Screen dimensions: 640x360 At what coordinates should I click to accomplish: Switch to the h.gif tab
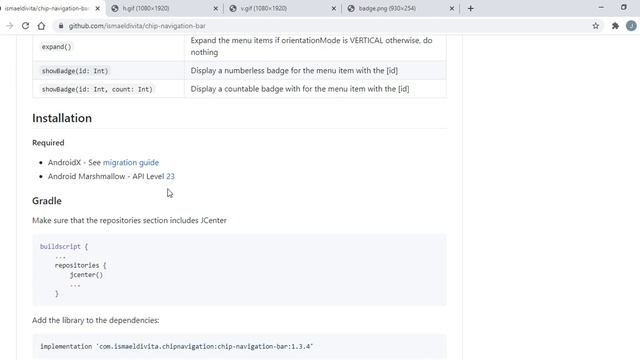[163, 8]
